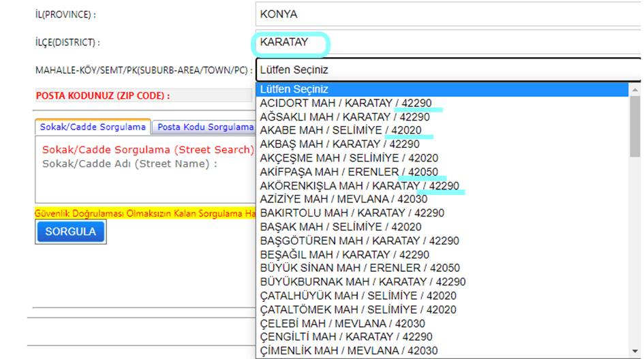Pick AKİFPAŞA MAH / ERENLER / 42050
644x359 pixels.
click(x=349, y=172)
